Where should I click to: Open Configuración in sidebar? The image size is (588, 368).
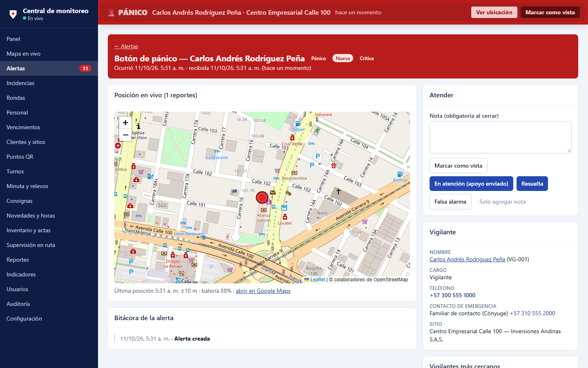pos(49,319)
